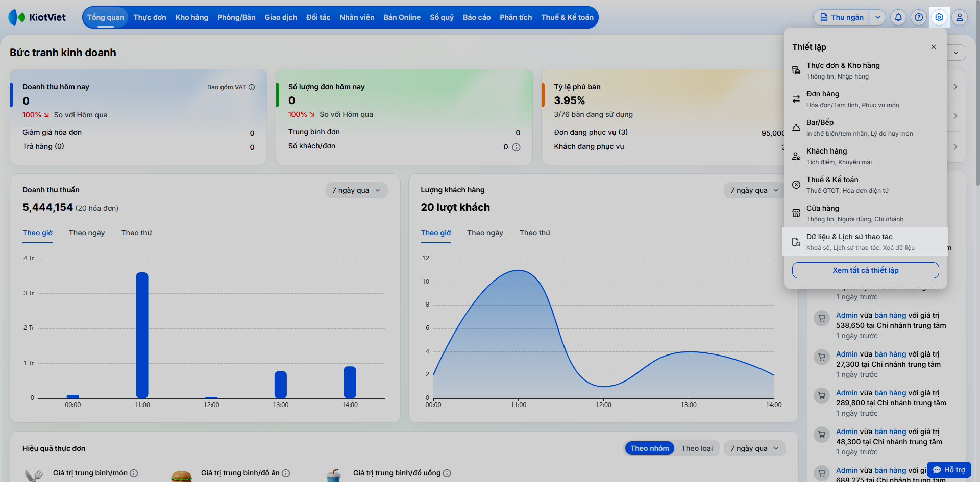Viewport: 980px width, 482px height.
Task: Click info icon beside Số khách/đơn
Action: point(516,147)
